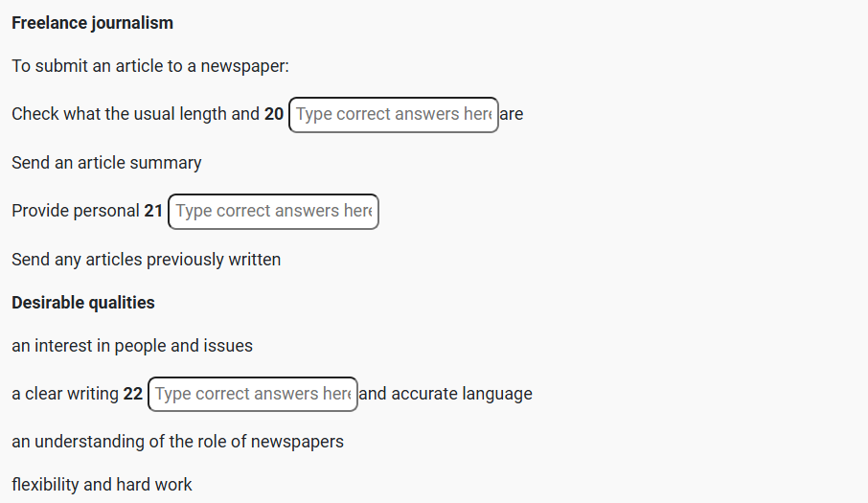Click the "Send an article summary" line
Viewport: 868px width, 503px height.
click(x=106, y=163)
